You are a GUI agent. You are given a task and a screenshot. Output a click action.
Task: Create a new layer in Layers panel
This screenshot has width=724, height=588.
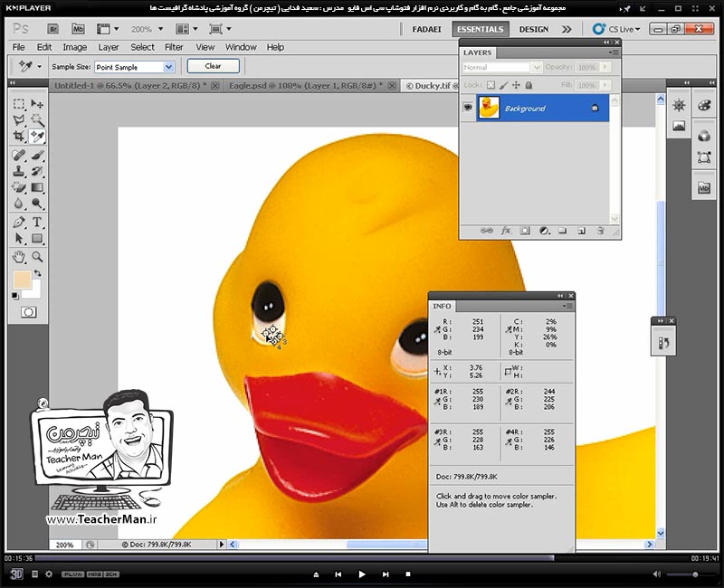[x=582, y=231]
